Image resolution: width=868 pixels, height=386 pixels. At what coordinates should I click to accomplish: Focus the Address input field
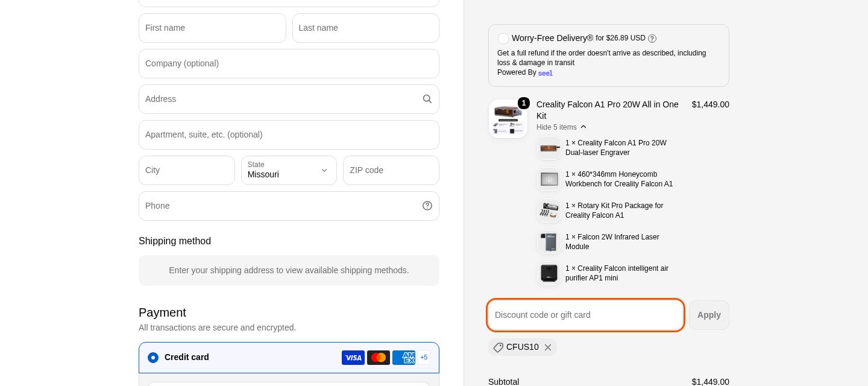[289, 99]
